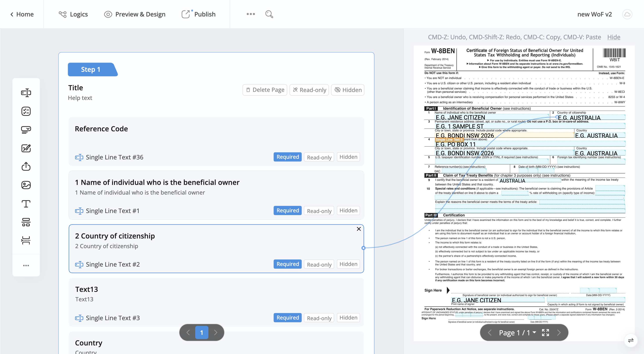
Task: Close the Country of citizenship card
Action: 358,229
